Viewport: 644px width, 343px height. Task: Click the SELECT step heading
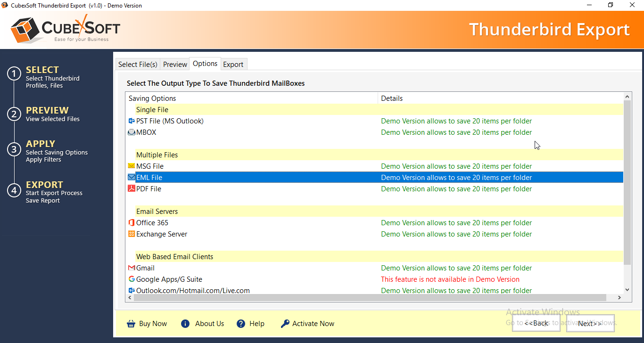[x=42, y=70]
